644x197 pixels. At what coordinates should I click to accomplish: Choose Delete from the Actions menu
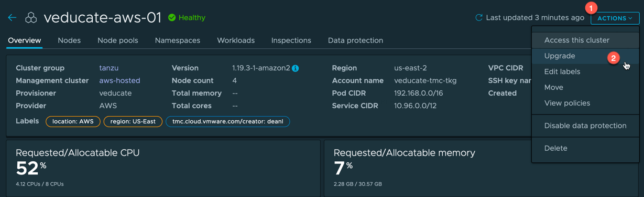coord(585,148)
